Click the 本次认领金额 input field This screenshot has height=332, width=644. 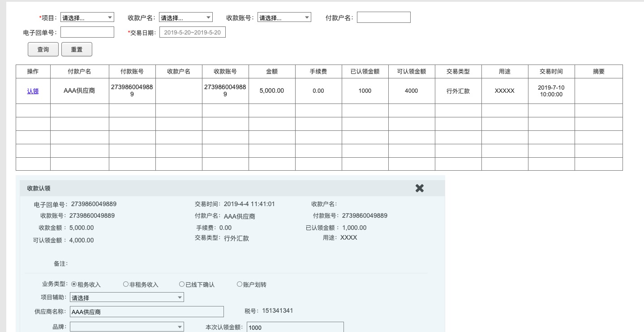295,327
